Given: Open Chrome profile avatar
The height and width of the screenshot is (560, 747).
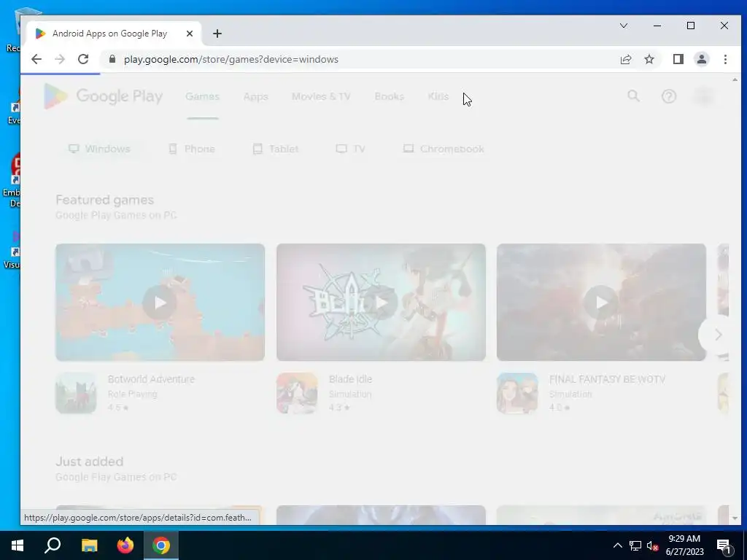Looking at the screenshot, I should tap(701, 59).
